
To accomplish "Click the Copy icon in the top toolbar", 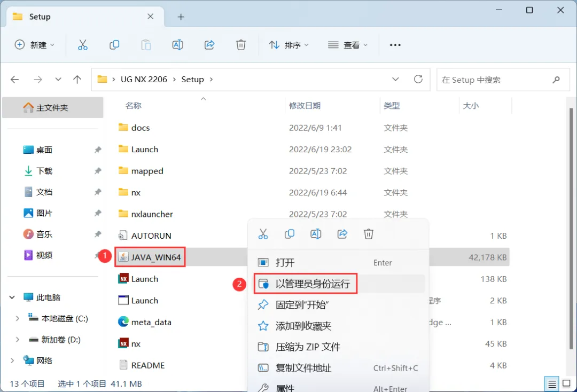I will click(114, 45).
